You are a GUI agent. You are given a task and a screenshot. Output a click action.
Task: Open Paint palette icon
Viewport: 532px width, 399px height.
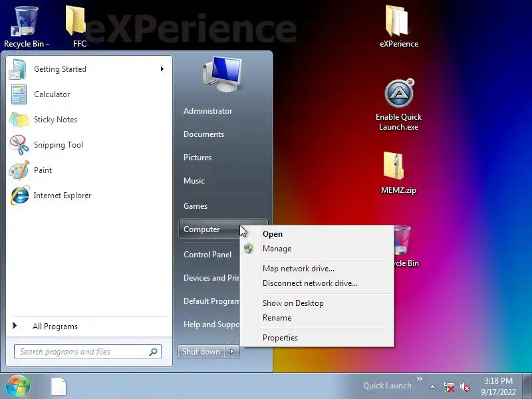pyautogui.click(x=19, y=170)
